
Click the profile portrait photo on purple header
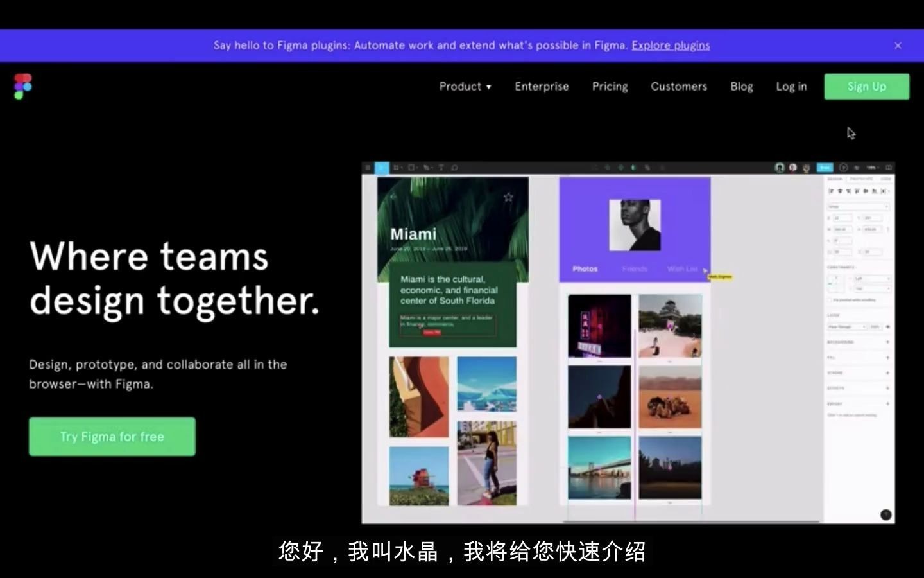click(635, 225)
